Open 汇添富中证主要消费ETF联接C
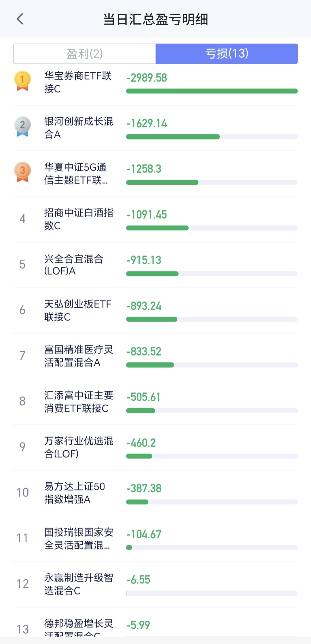311x644 pixels. [x=78, y=402]
